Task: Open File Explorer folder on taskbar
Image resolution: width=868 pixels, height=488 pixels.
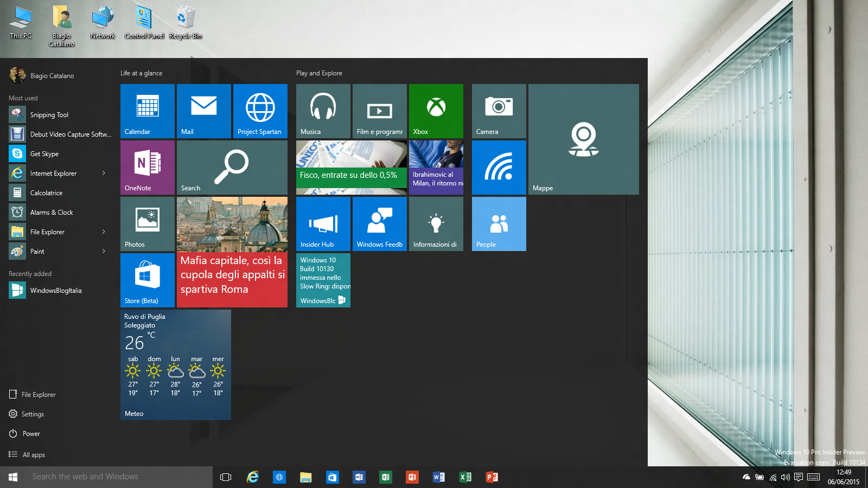Action: pos(306,477)
